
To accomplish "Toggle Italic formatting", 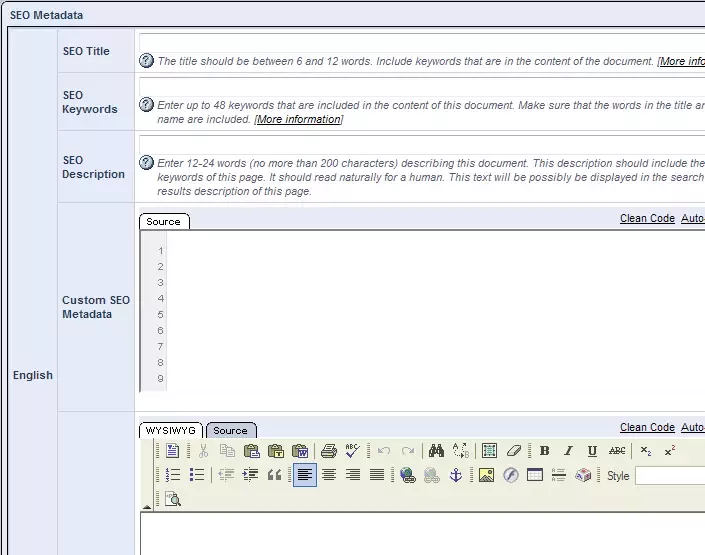I will (568, 451).
